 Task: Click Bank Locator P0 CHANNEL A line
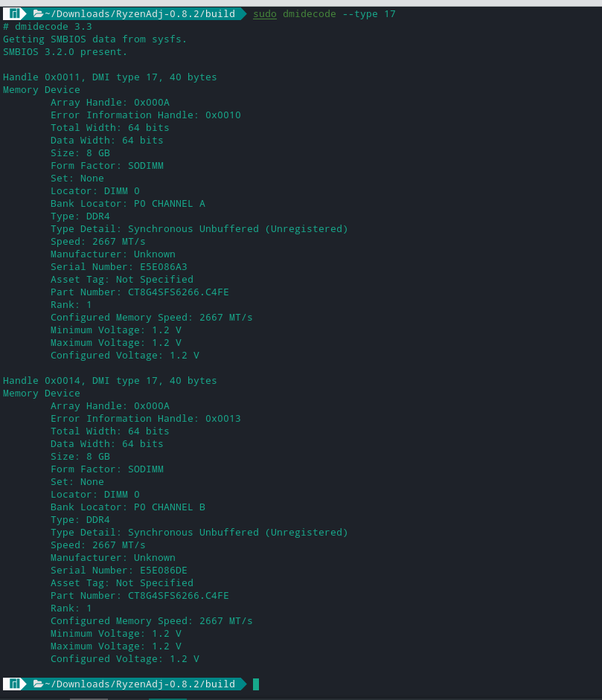point(128,204)
